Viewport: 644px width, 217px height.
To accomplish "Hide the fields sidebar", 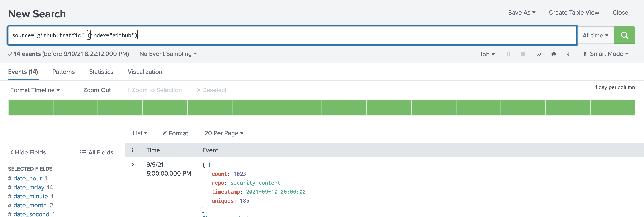I will click(28, 152).
